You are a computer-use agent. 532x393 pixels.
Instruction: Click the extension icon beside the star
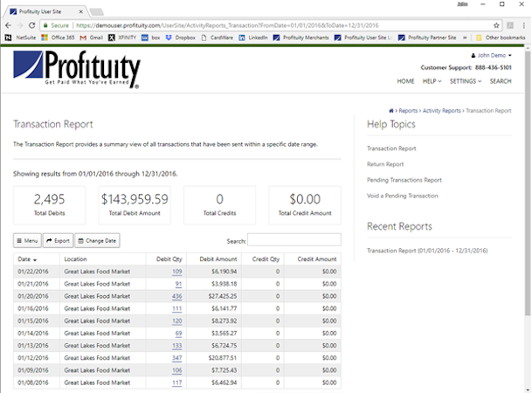tap(510, 25)
